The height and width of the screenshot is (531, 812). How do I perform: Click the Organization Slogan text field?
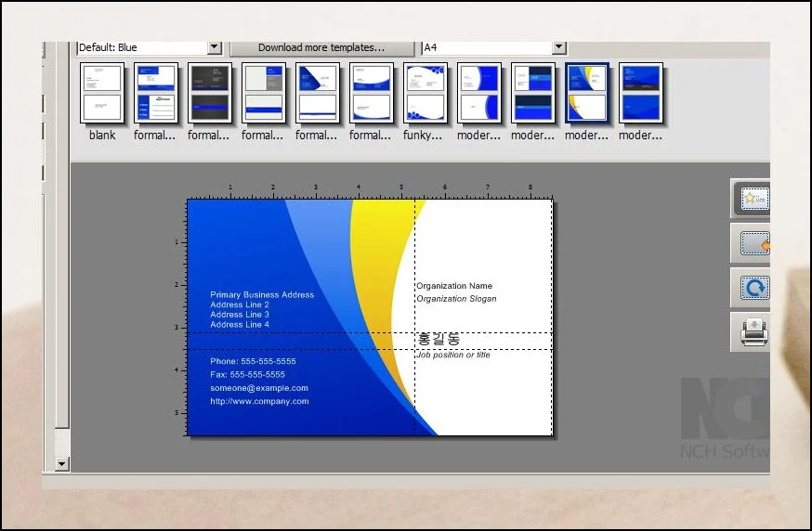pyautogui.click(x=456, y=299)
